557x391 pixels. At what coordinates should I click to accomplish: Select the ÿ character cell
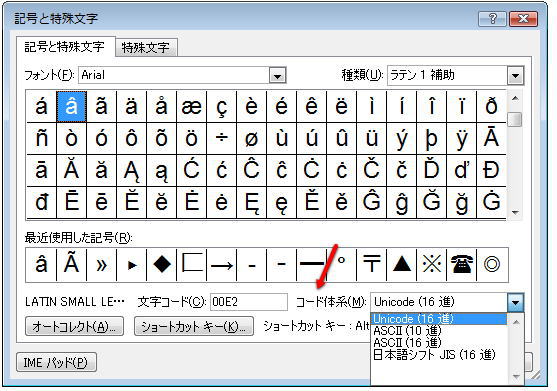point(461,139)
